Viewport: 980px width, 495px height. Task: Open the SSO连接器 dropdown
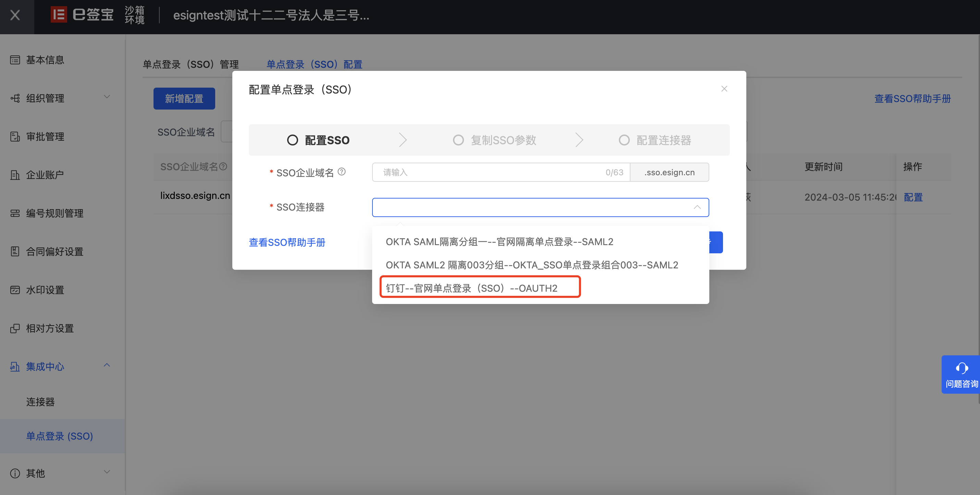[x=540, y=207]
